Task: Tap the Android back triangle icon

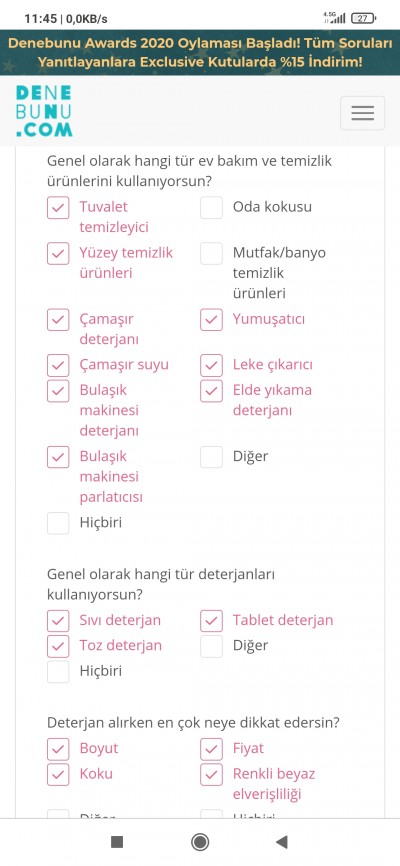Action: click(x=282, y=842)
